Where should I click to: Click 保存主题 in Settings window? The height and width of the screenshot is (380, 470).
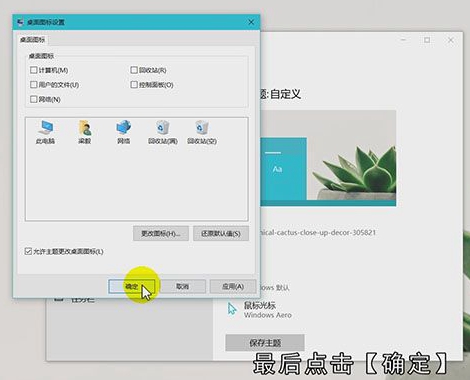pyautogui.click(x=265, y=343)
